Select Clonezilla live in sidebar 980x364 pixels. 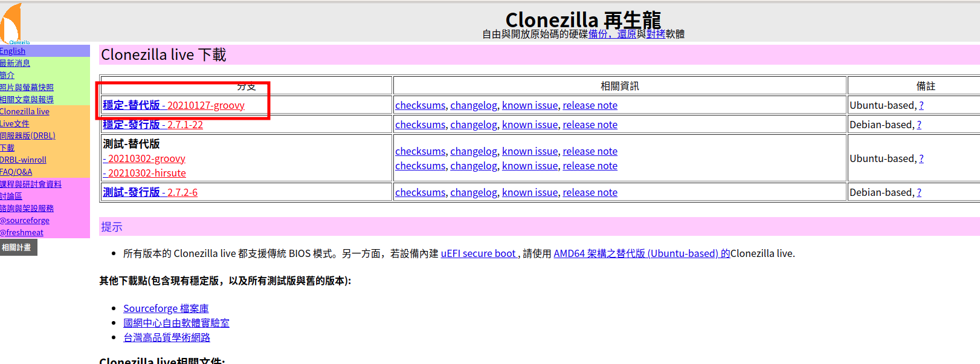click(x=25, y=111)
